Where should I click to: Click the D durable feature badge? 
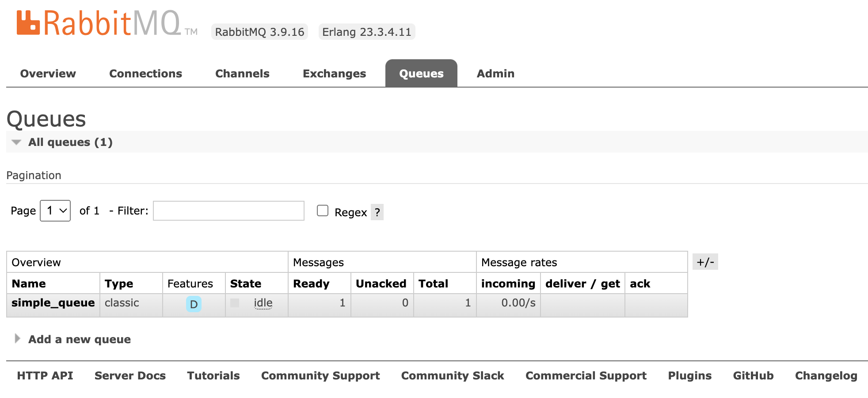point(194,304)
